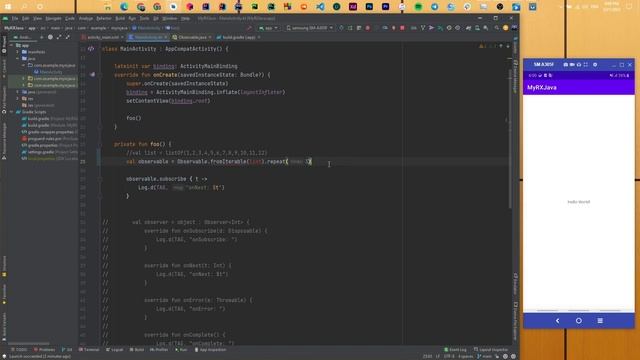Click the red Stop button in toolbar
The width and height of the screenshot is (640, 360).
point(402,28)
